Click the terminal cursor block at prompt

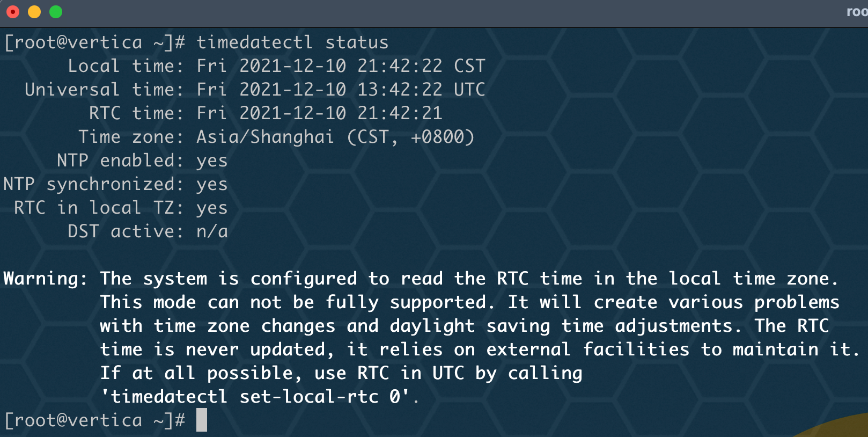pyautogui.click(x=202, y=420)
